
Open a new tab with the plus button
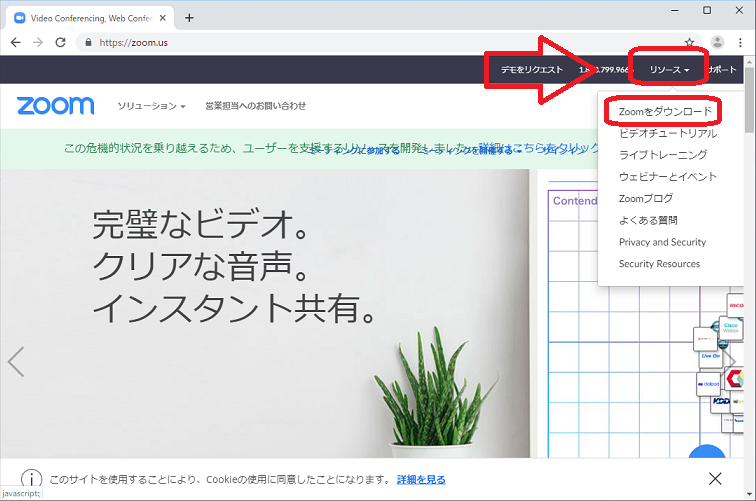[189, 18]
